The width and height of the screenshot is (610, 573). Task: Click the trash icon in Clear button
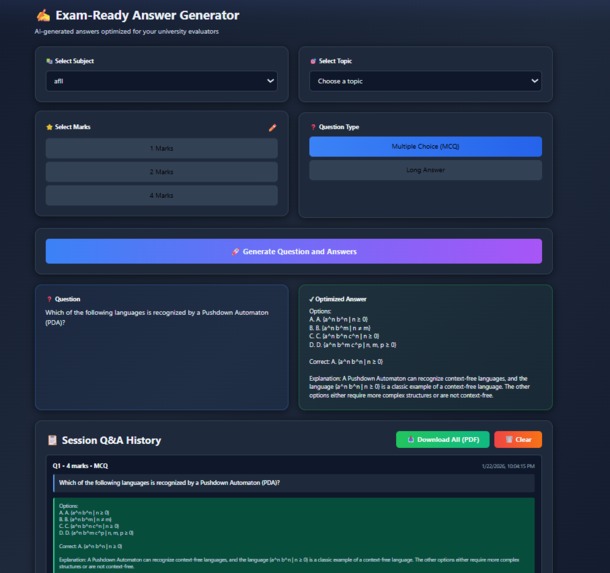pyautogui.click(x=508, y=440)
